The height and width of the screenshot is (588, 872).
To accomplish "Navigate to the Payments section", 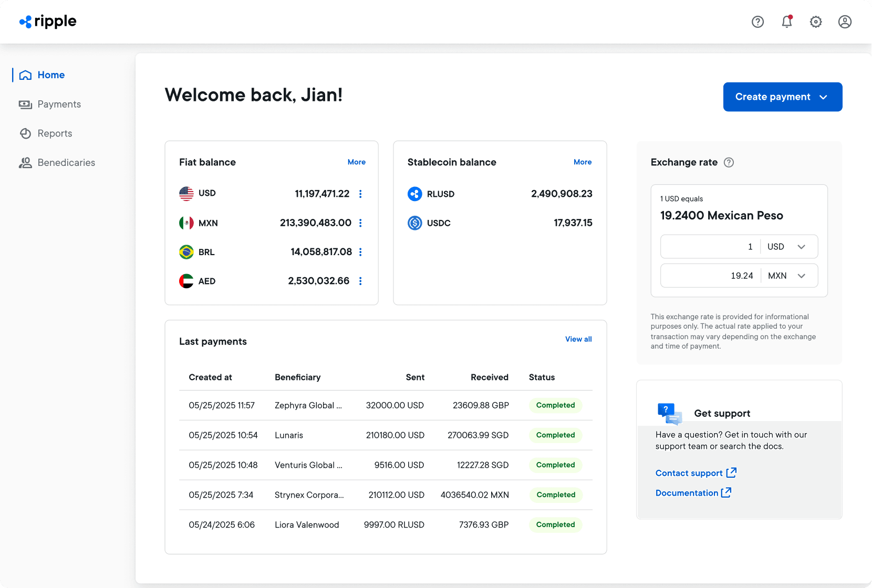I will point(59,104).
